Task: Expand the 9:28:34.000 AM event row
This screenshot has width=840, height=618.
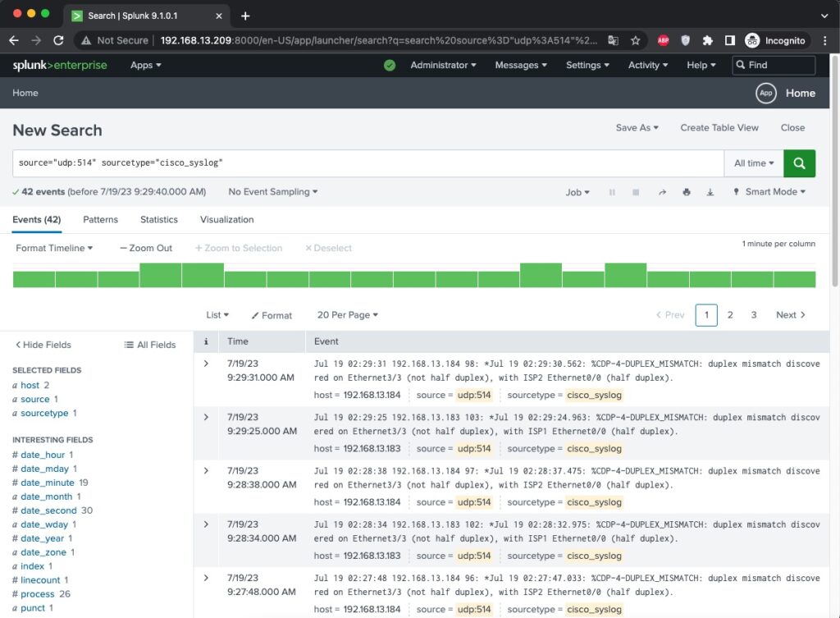Action: pos(206,524)
